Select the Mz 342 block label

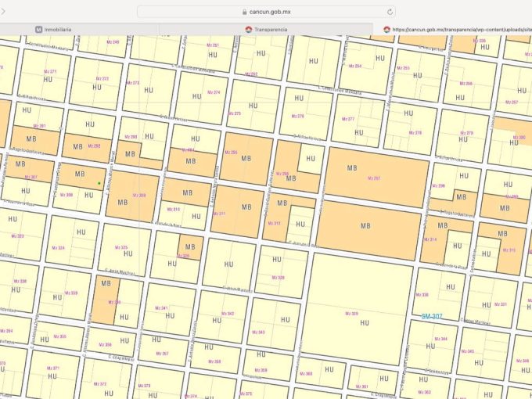(228, 313)
